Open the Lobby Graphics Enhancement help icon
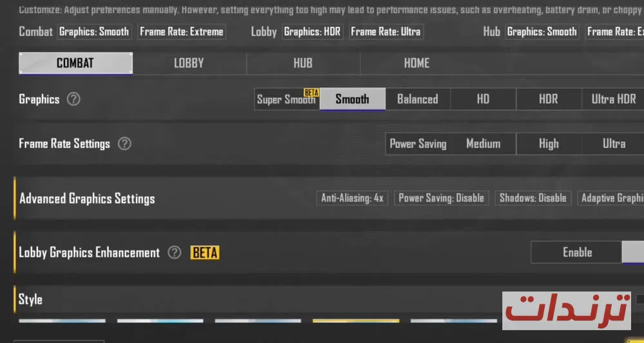The height and width of the screenshot is (343, 644). 175,252
